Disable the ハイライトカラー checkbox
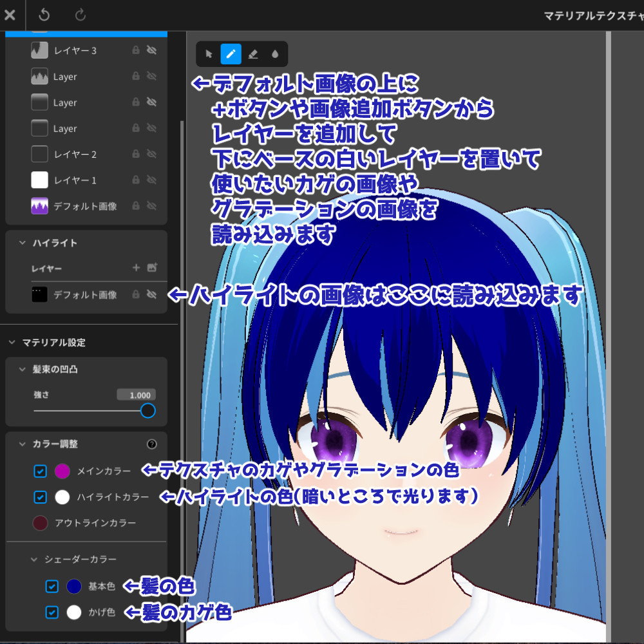Viewport: 644px width, 644px height. (40, 497)
